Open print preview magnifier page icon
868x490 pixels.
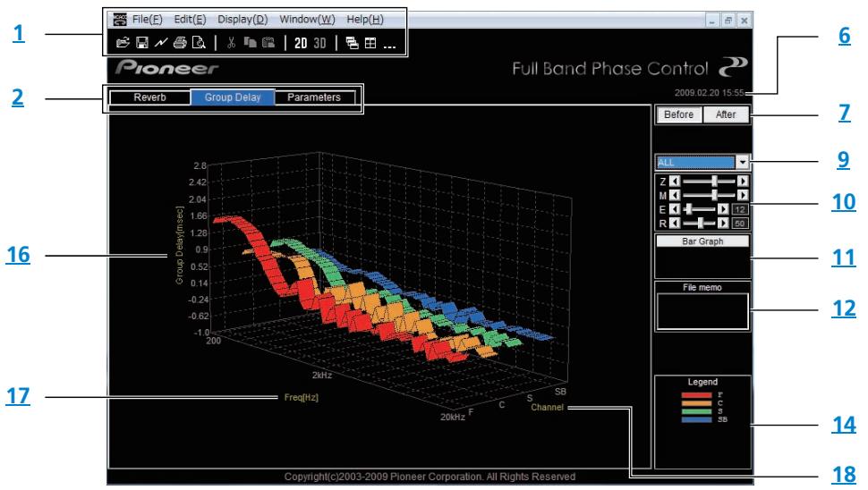point(199,43)
